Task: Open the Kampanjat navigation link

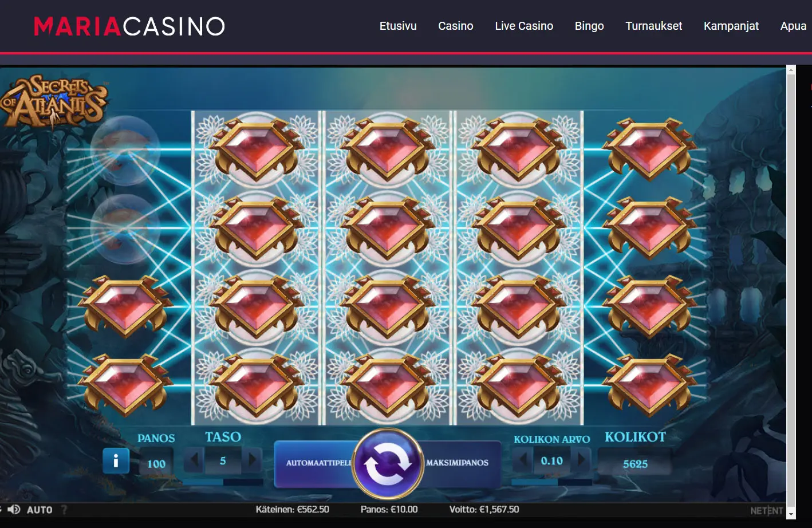Action: [x=731, y=26]
